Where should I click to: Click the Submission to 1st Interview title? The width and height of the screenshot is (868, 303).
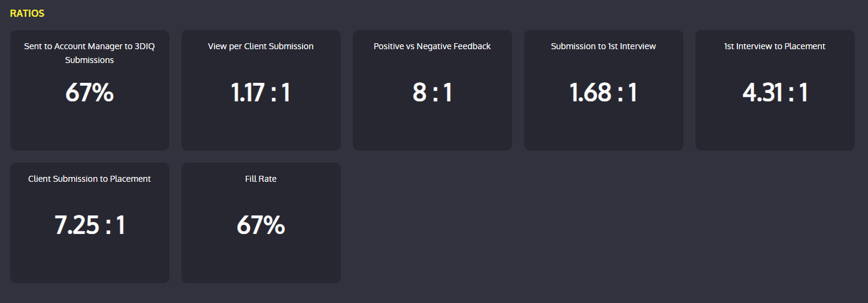pos(604,46)
